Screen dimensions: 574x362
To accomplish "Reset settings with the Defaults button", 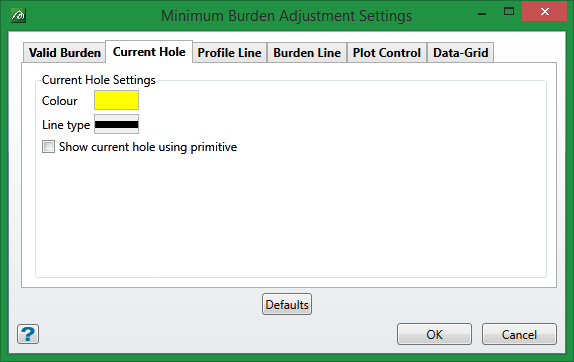I will point(287,304).
